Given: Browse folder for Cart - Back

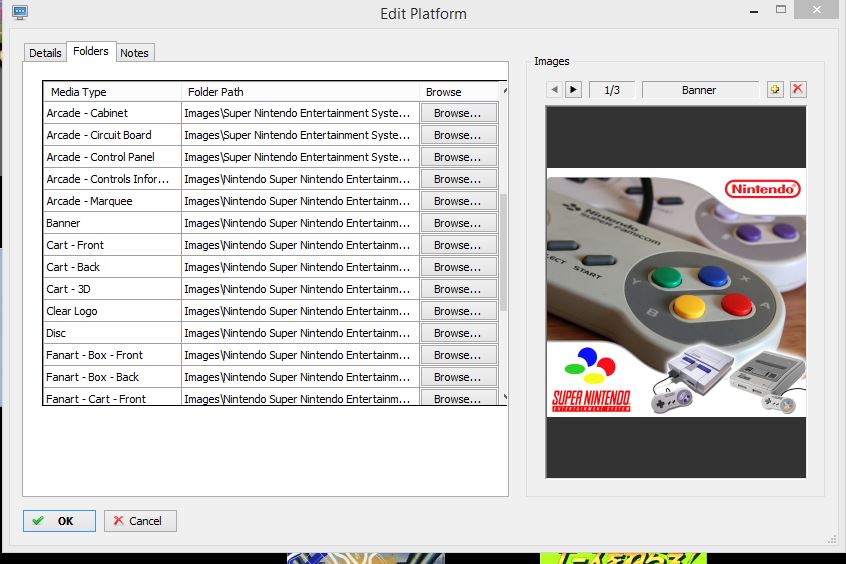Looking at the screenshot, I should point(458,267).
